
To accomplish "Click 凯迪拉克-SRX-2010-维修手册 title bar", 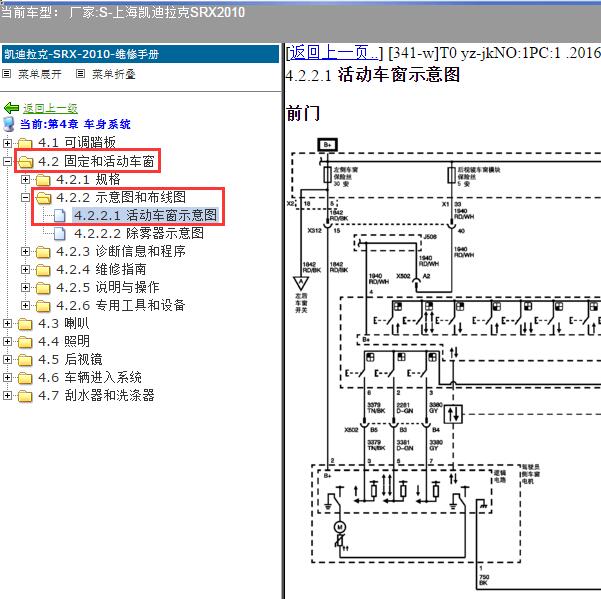I will click(140, 54).
